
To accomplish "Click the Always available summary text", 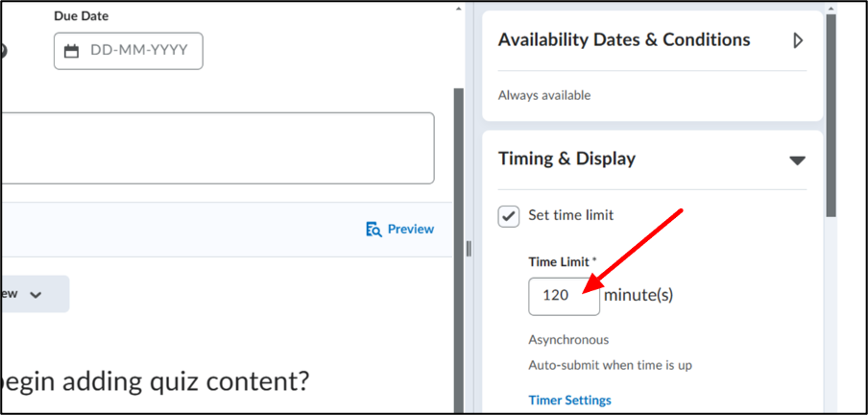I will pyautogui.click(x=544, y=95).
